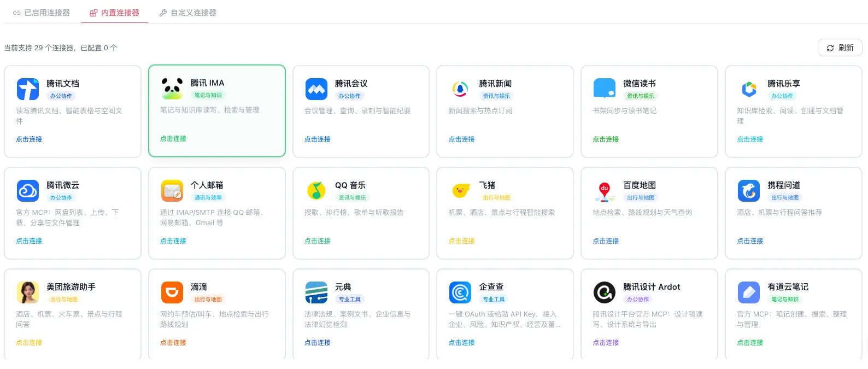Image resolution: width=868 pixels, height=369 pixels.
Task: Click the 腾讯新闻 app icon
Action: point(461,89)
